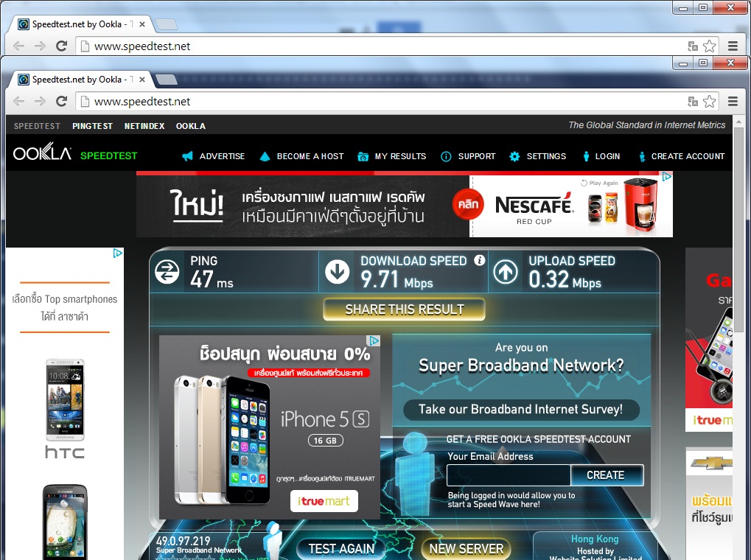This screenshot has width=751, height=560.
Task: Click the Support info icon
Action: (446, 157)
